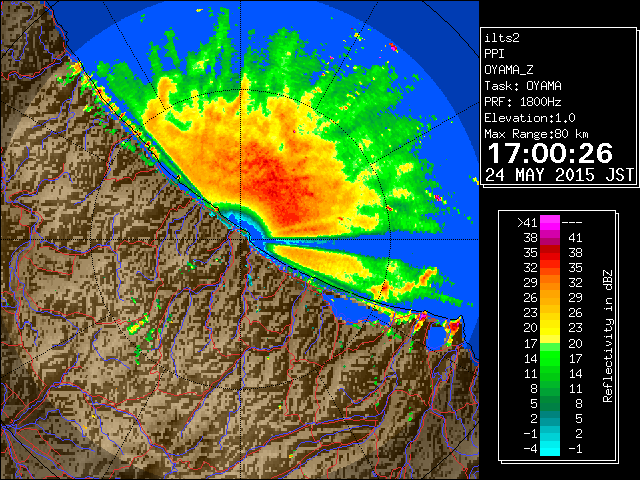Screen dimensions: 640x480
Task: Pick the bright green swatch beside left-column 14
Action: (550, 358)
